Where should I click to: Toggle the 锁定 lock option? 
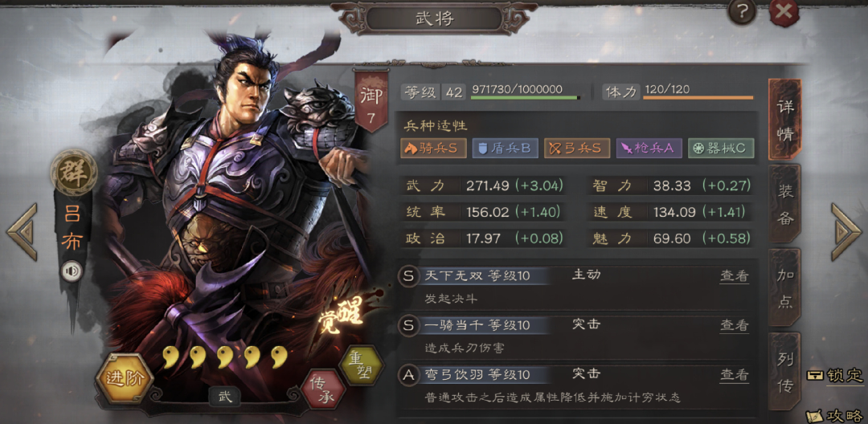[835, 375]
